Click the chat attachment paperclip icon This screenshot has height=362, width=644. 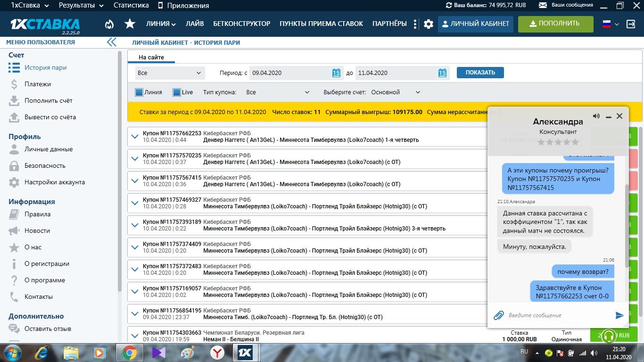(x=498, y=315)
